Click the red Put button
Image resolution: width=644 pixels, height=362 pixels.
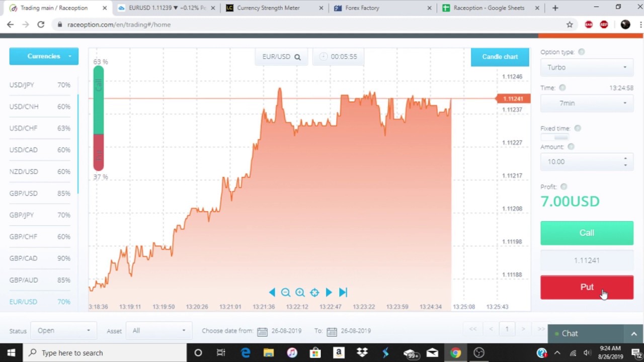(x=587, y=287)
